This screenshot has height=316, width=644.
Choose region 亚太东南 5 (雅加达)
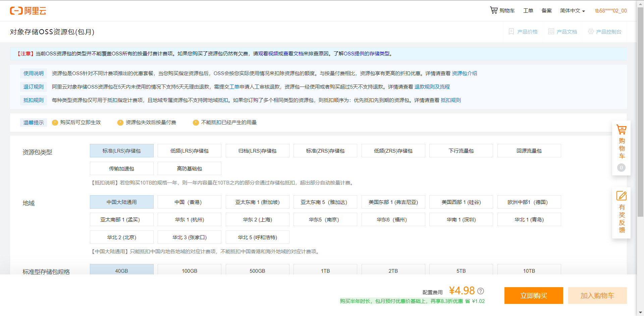click(325, 202)
